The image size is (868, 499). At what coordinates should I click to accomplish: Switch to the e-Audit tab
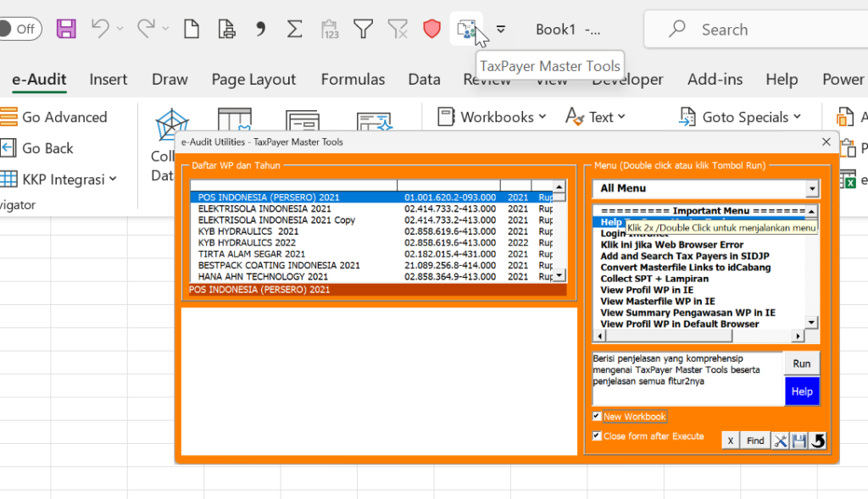click(x=39, y=79)
